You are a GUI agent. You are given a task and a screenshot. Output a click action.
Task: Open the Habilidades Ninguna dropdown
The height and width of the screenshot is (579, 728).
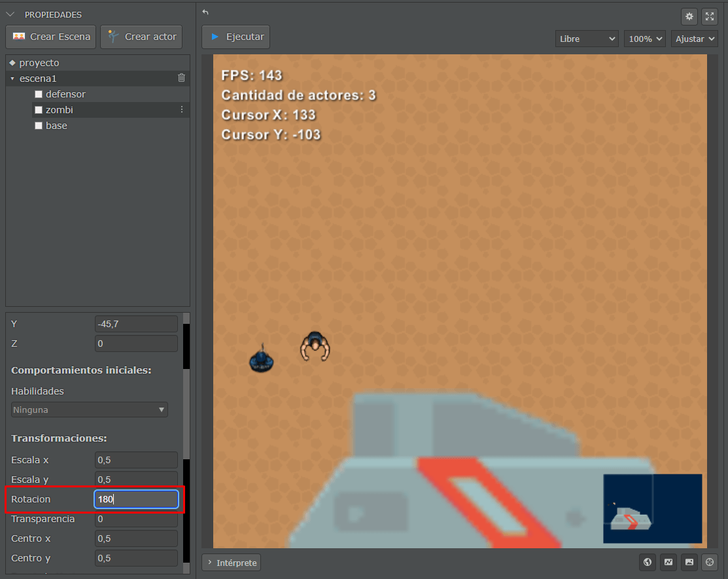[x=89, y=410]
